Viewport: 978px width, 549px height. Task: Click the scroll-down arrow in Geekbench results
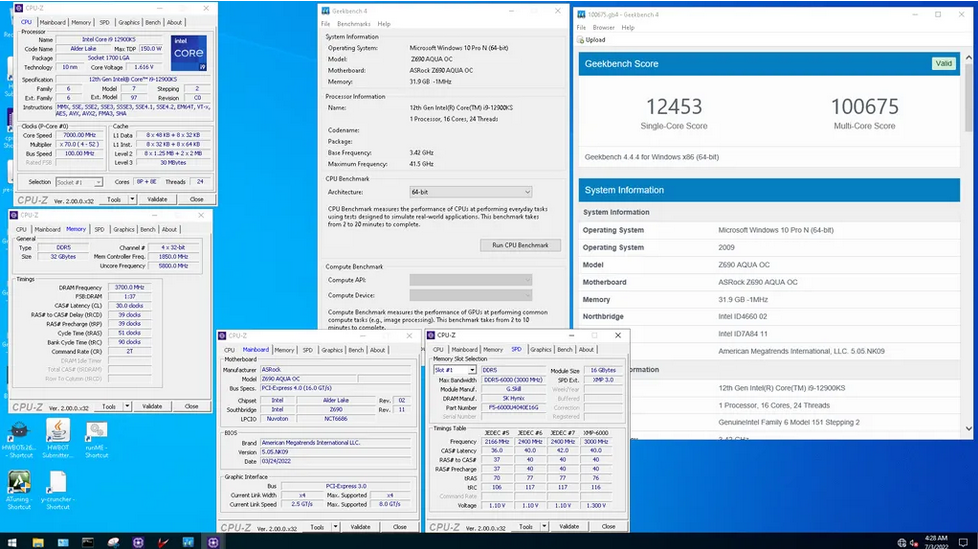click(x=968, y=429)
